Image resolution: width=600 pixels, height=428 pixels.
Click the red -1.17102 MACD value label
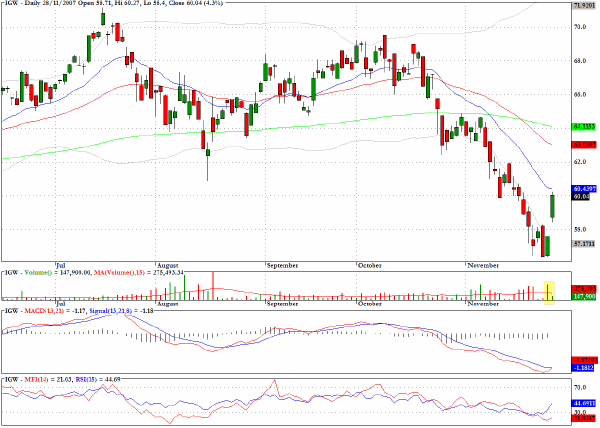click(584, 360)
